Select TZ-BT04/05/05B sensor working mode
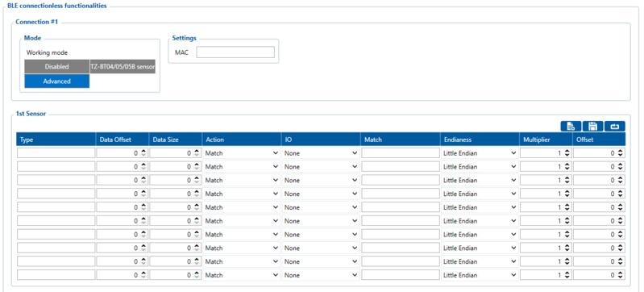 click(123, 67)
